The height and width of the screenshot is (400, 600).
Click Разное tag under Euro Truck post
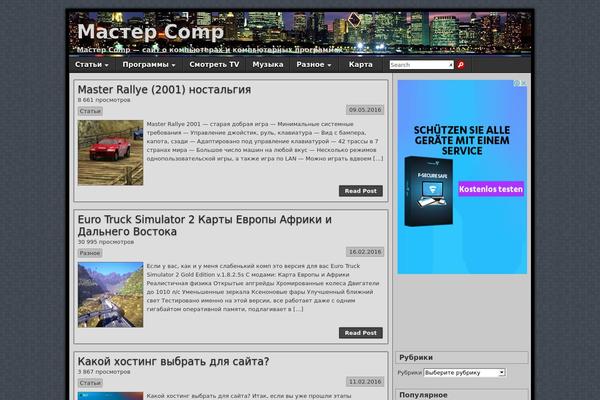90,253
